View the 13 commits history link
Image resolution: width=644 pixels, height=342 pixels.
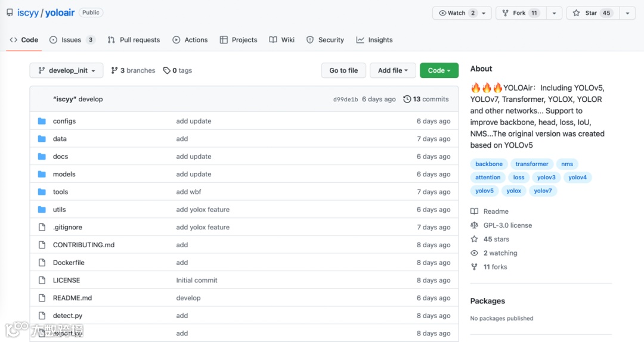426,99
